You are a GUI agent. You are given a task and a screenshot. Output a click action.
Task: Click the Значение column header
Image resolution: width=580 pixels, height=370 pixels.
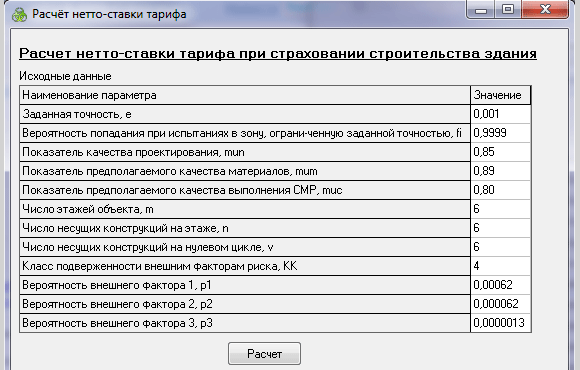pyautogui.click(x=500, y=95)
